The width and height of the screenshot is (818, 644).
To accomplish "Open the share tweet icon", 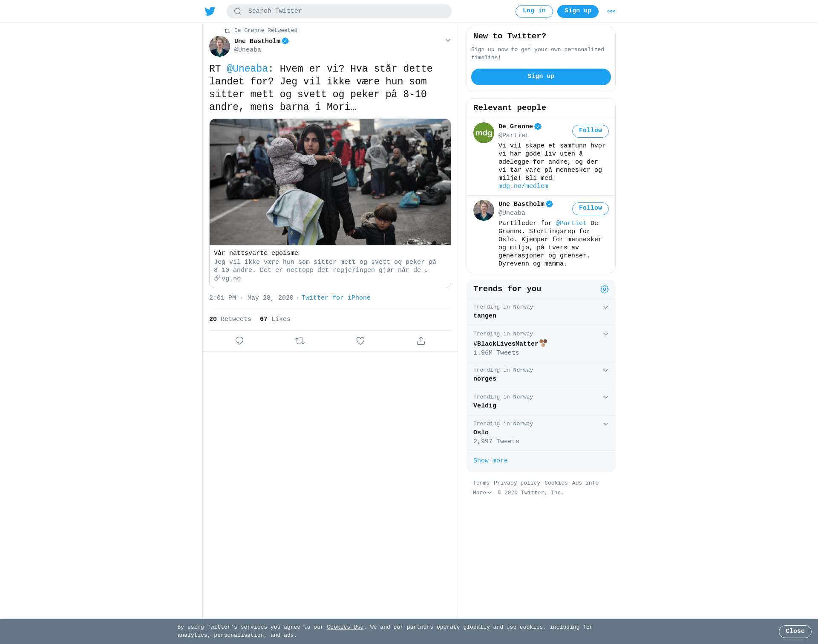I will pyautogui.click(x=421, y=341).
